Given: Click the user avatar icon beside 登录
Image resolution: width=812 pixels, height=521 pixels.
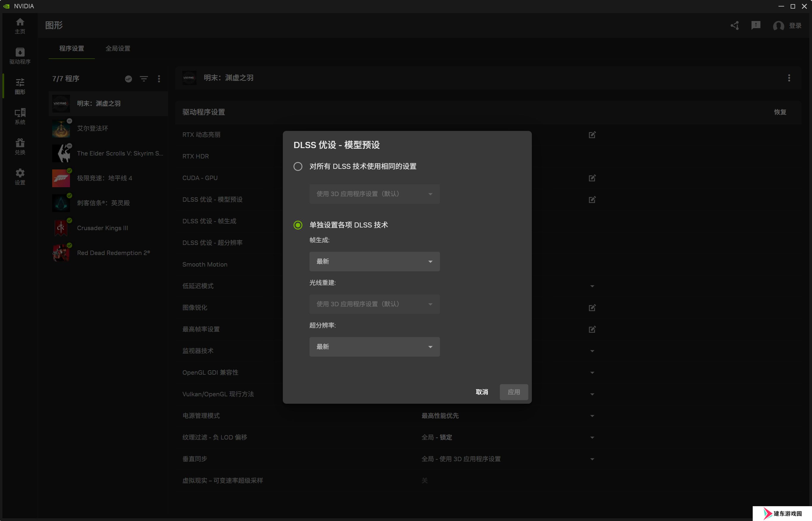Looking at the screenshot, I should 779,26.
